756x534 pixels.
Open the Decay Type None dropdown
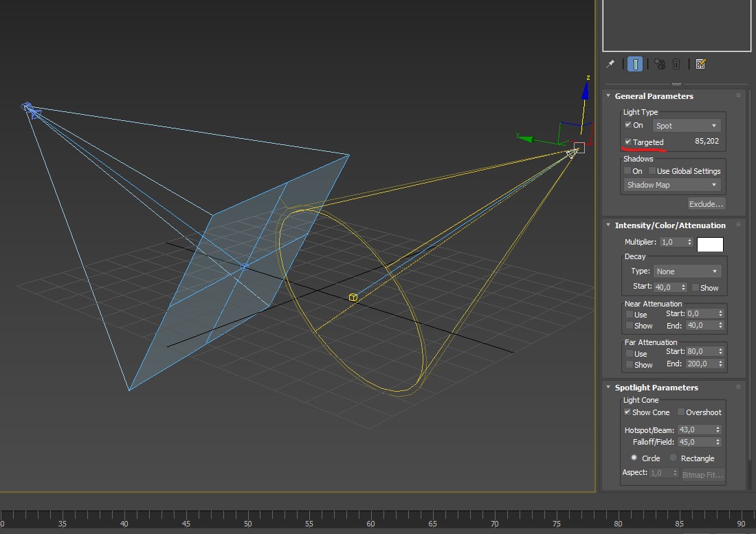(x=687, y=271)
